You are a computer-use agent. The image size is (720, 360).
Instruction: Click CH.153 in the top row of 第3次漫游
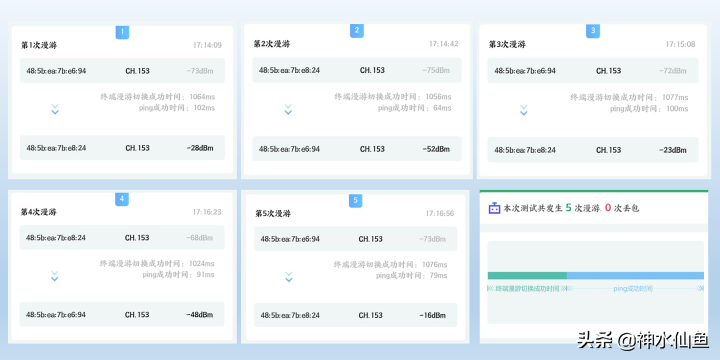point(608,71)
